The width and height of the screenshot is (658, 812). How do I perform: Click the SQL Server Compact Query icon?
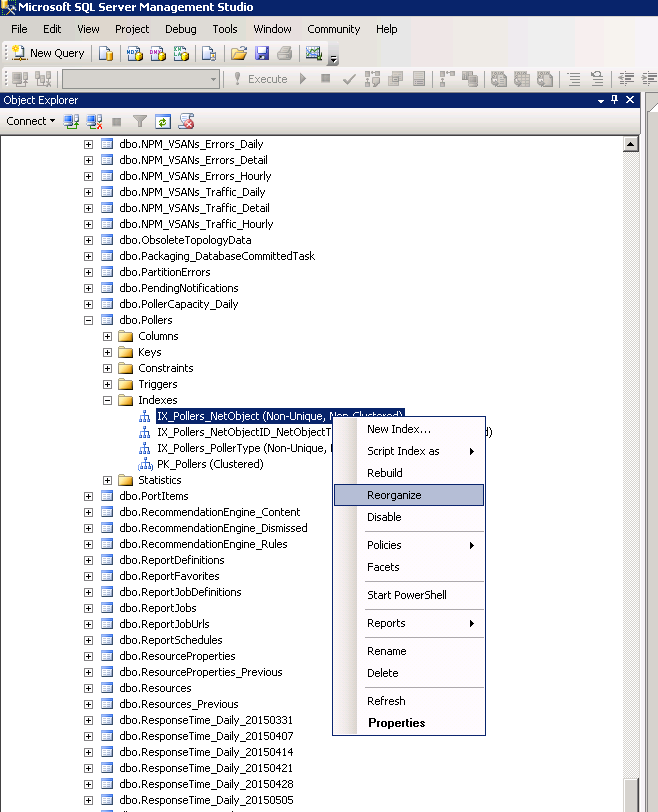coord(209,53)
